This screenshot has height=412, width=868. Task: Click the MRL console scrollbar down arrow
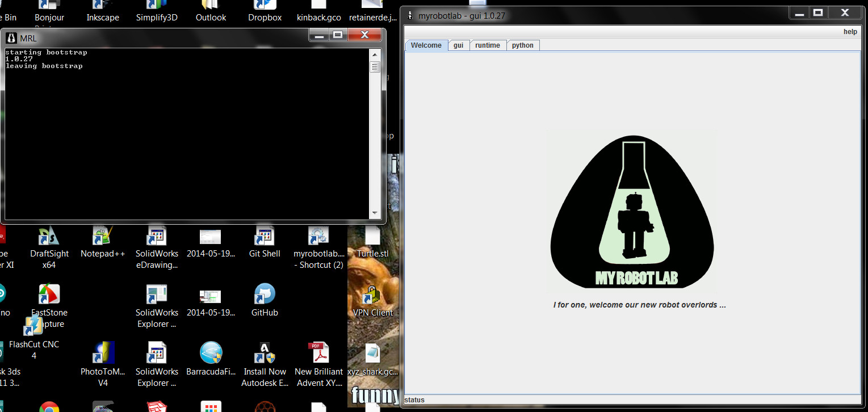click(375, 213)
